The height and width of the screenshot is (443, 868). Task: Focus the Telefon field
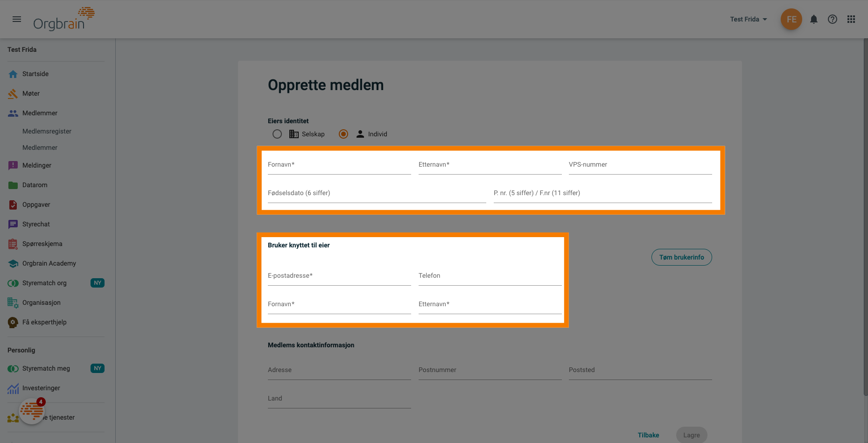[490, 276]
